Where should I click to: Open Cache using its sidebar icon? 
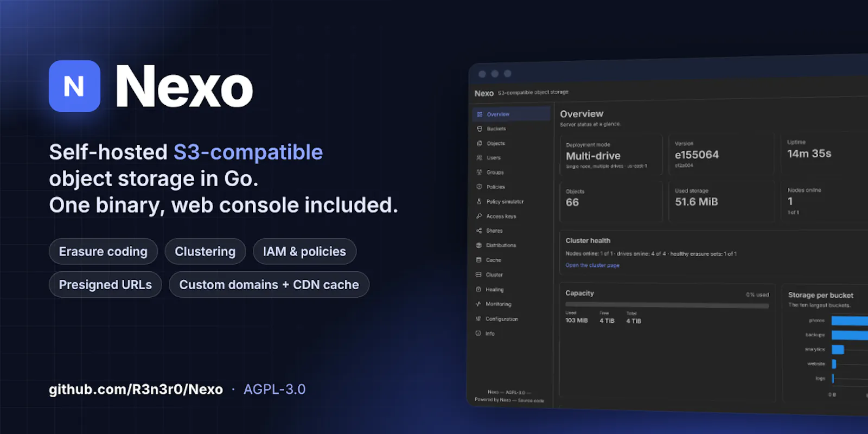pos(478,260)
